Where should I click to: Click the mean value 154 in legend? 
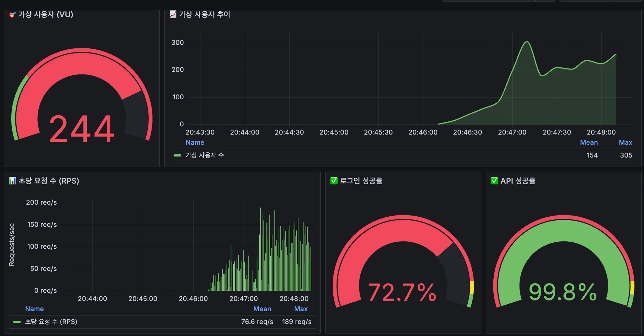592,155
